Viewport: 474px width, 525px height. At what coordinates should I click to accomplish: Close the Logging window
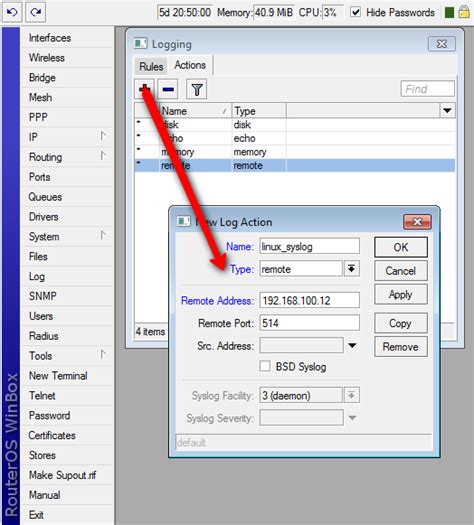click(x=442, y=44)
